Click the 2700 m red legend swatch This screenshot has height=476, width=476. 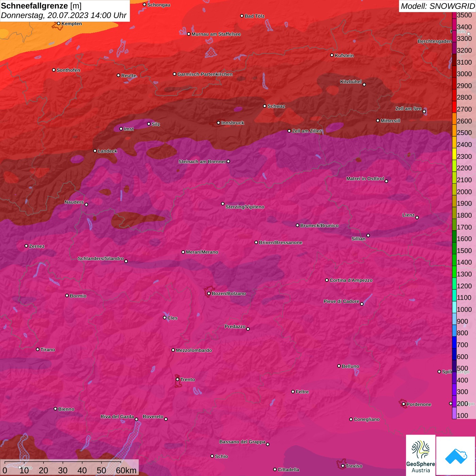(x=454, y=107)
